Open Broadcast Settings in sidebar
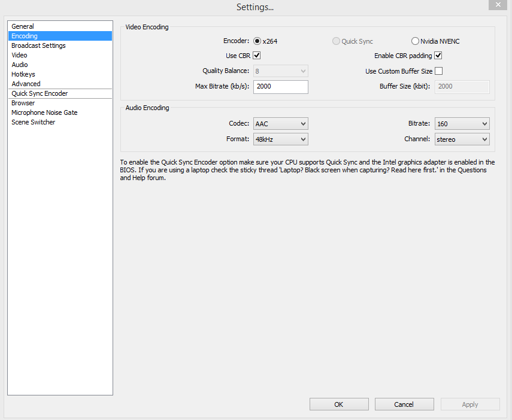 point(38,45)
